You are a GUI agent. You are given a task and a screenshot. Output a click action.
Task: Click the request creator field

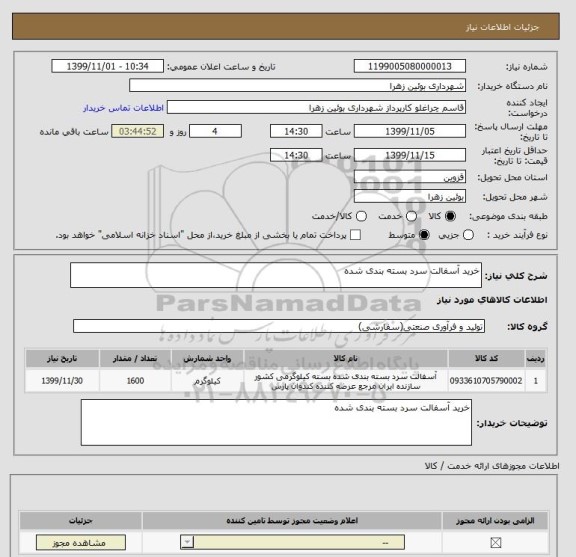(x=316, y=108)
